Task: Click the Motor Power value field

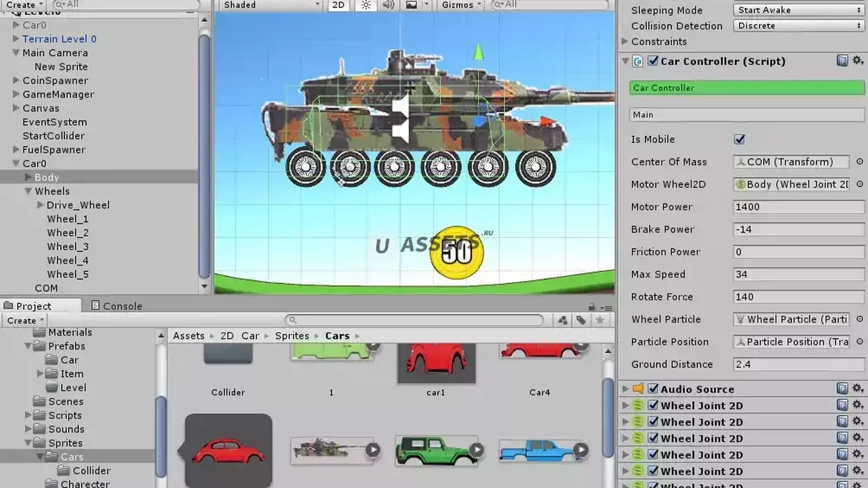Action: (x=799, y=207)
